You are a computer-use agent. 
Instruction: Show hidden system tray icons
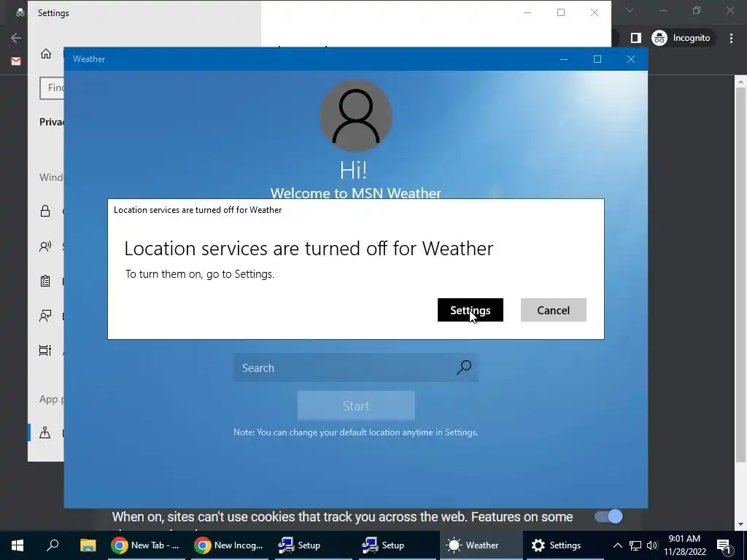tap(617, 545)
